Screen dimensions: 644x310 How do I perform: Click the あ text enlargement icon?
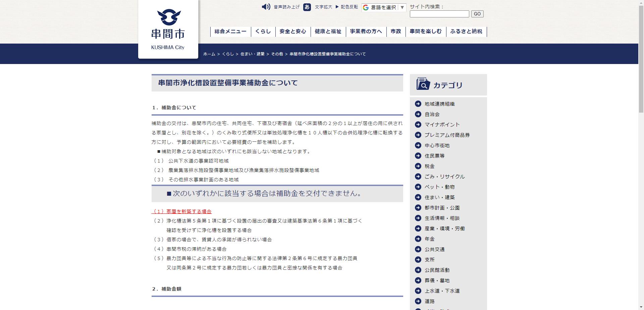click(307, 7)
